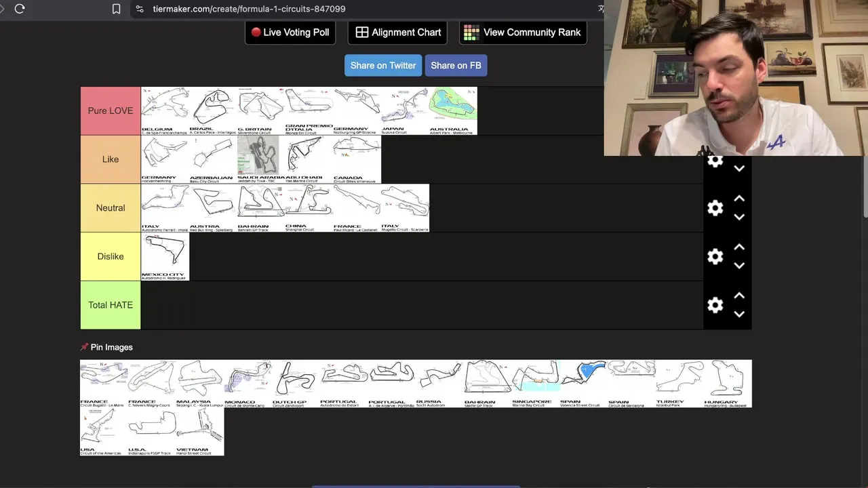Viewport: 868px width, 488px height.
Task: Move the Dislike row up with its up arrow
Action: (x=739, y=247)
